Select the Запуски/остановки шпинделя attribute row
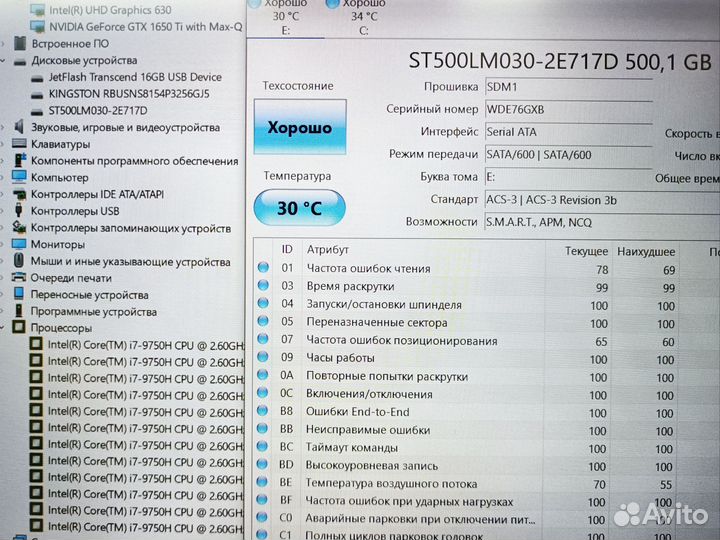The height and width of the screenshot is (540, 720). (x=487, y=305)
